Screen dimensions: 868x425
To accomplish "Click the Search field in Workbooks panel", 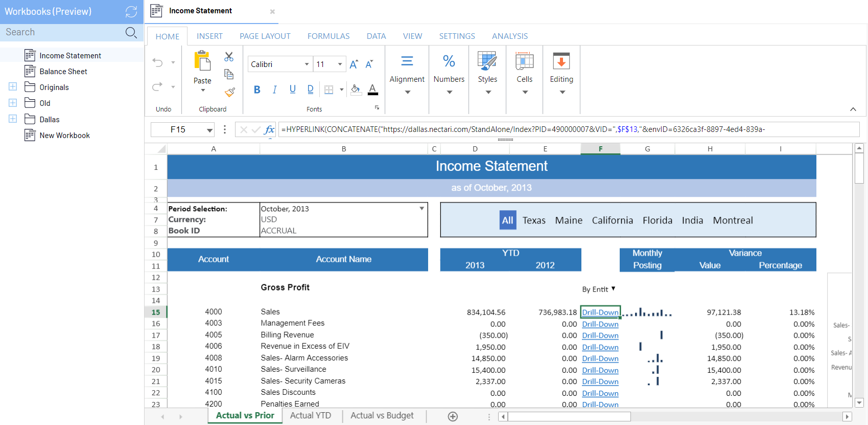I will pyautogui.click(x=61, y=32).
